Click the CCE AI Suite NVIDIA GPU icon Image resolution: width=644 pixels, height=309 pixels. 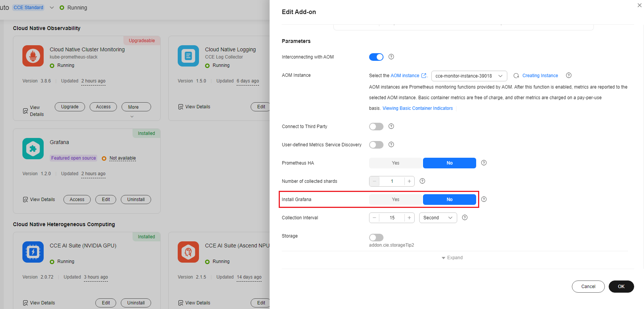tap(33, 252)
